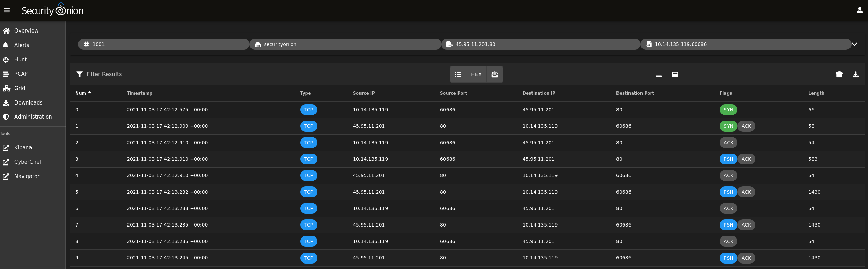Sort by Destination Port header
Viewport: 868px width, 269px height.
(x=635, y=93)
